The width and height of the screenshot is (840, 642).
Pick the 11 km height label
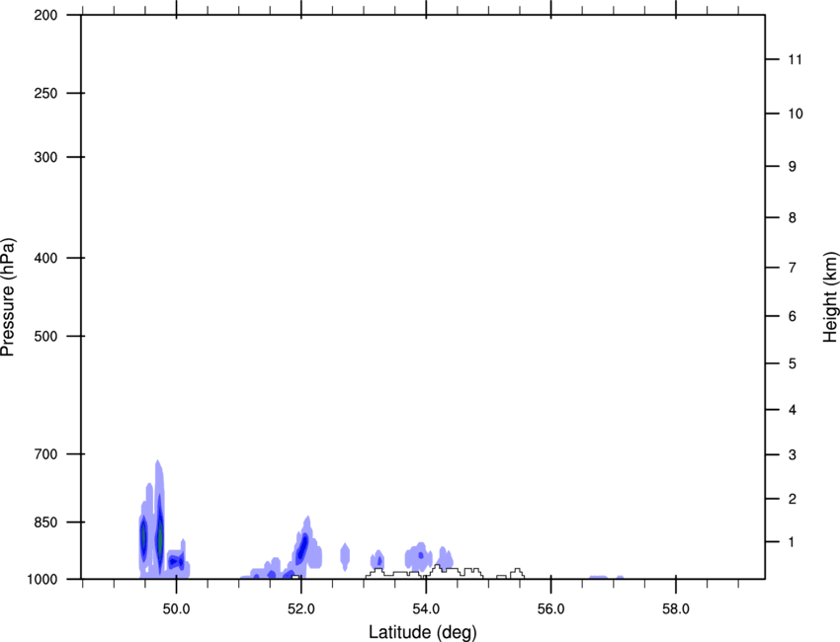coord(796,59)
